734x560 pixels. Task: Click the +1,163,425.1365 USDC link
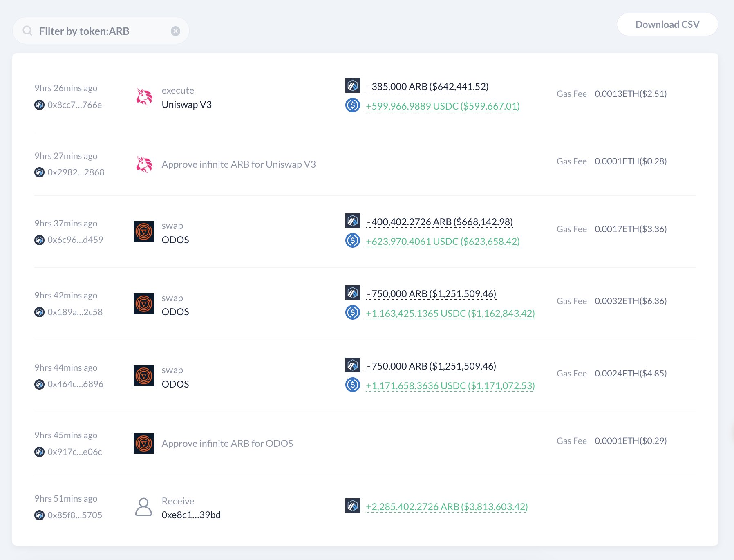450,314
